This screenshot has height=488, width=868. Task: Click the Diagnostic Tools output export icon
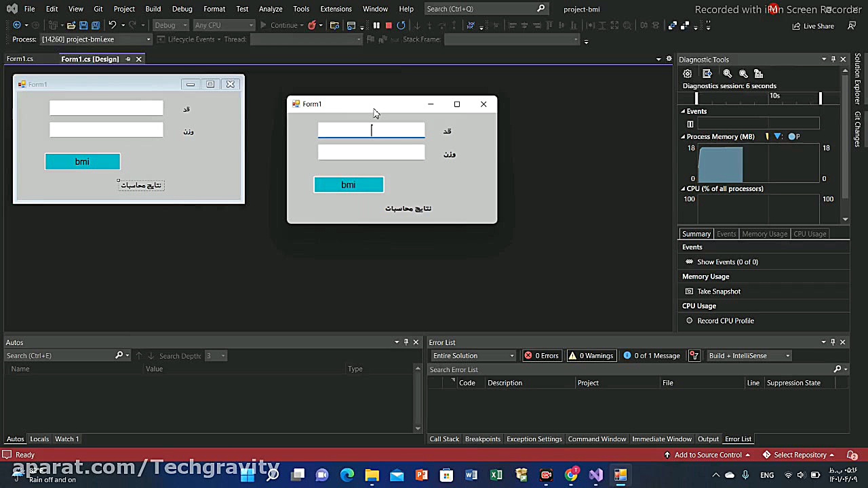tap(707, 73)
